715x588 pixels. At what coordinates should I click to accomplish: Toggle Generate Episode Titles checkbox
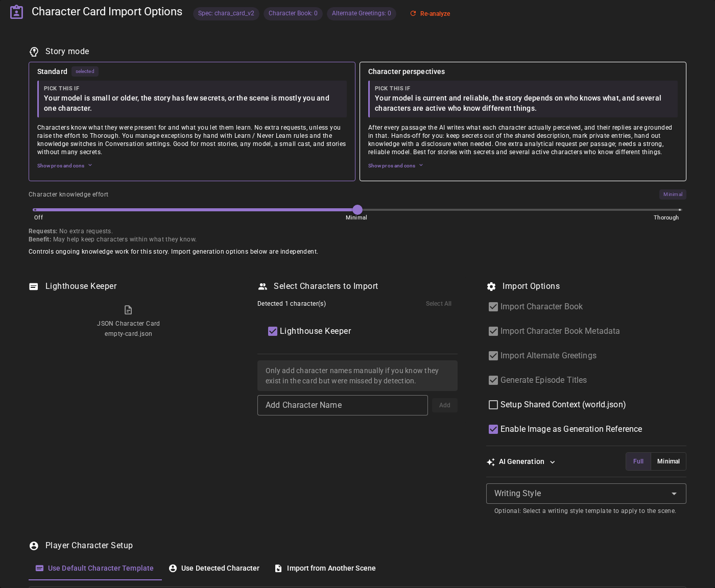[493, 380]
